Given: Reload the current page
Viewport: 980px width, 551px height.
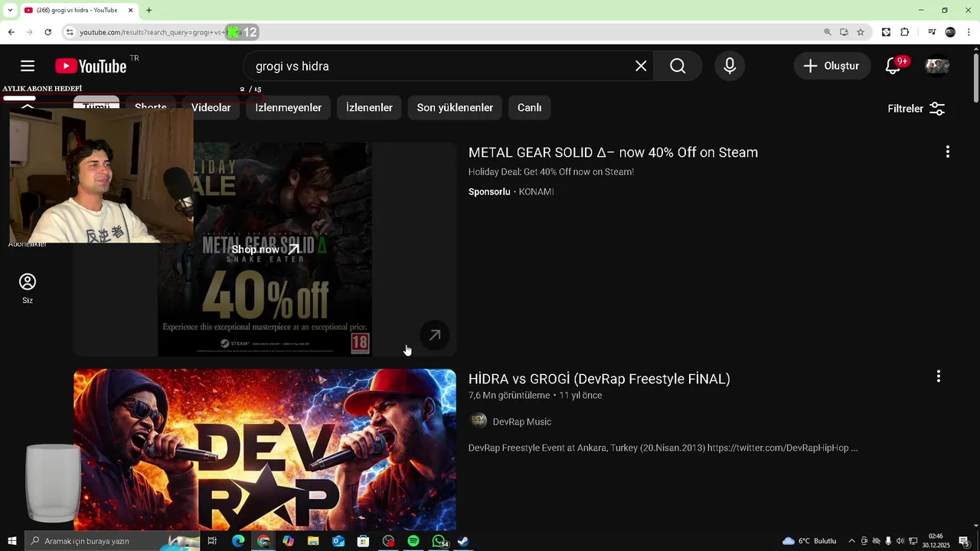Looking at the screenshot, I should (47, 32).
